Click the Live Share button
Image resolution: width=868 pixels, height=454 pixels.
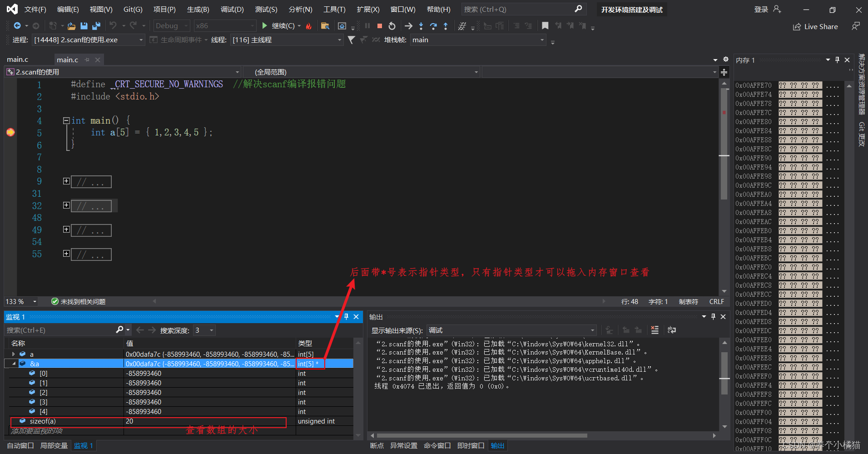tap(815, 27)
